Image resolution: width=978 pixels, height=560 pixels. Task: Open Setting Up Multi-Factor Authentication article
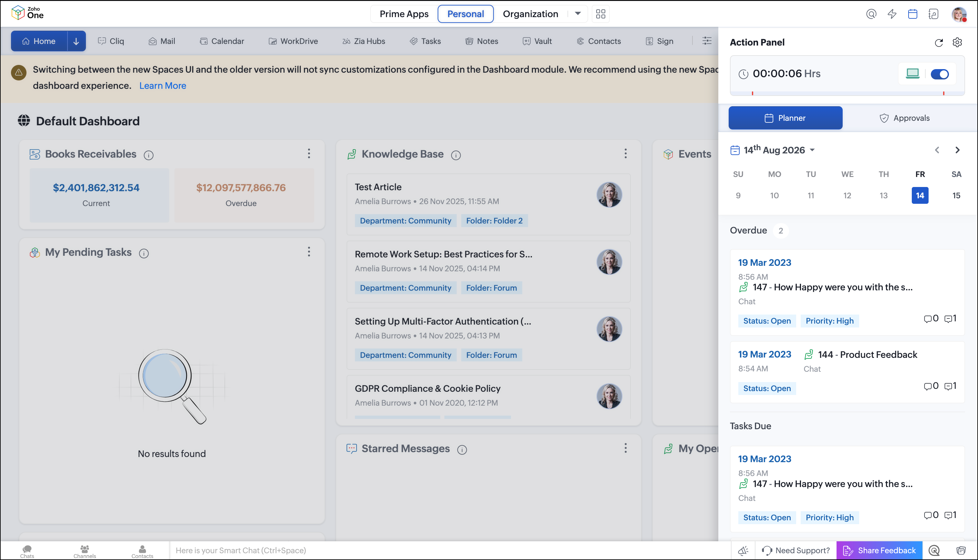point(488,339)
